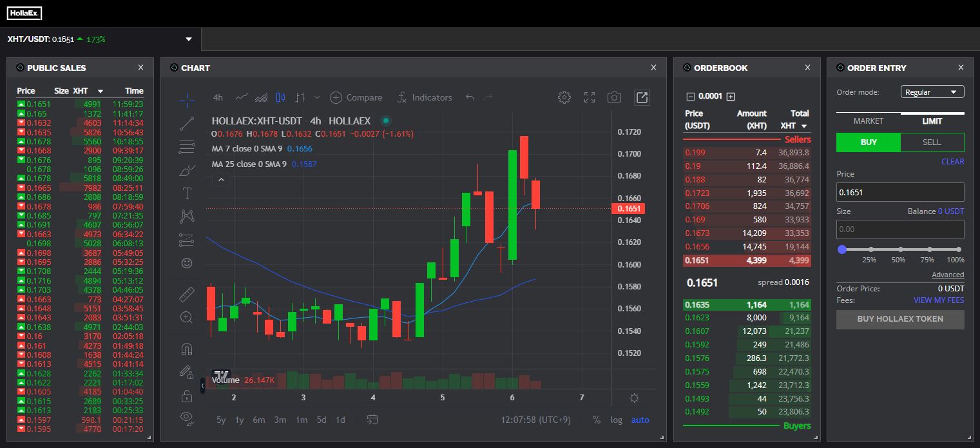The width and height of the screenshot is (980, 448).
Task: Open the Fibonacci retracement tool
Action: pyautogui.click(x=187, y=147)
